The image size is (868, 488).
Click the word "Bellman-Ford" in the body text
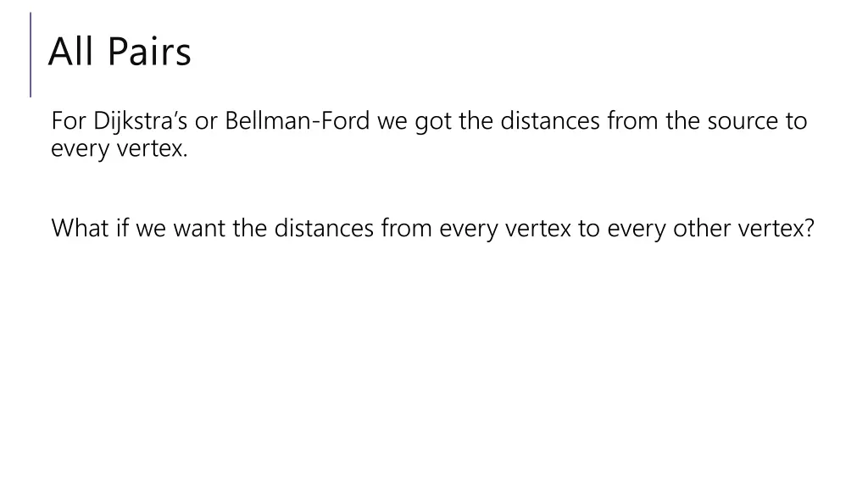point(298,122)
